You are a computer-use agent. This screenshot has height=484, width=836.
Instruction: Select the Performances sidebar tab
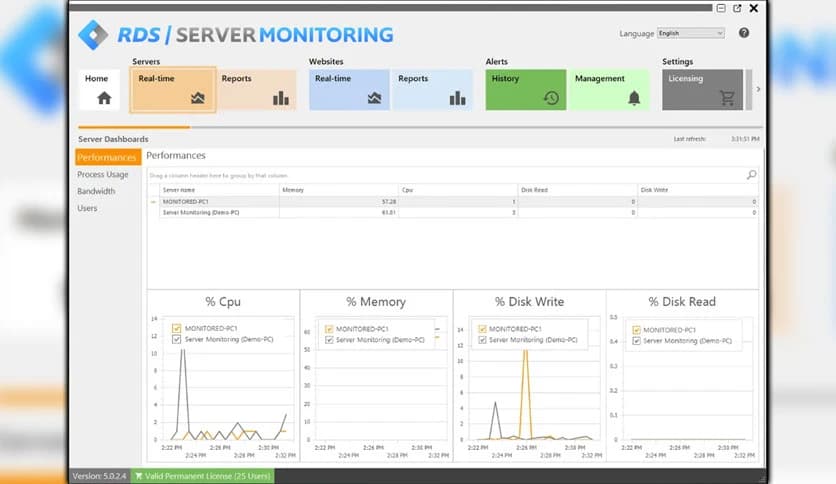tap(108, 157)
